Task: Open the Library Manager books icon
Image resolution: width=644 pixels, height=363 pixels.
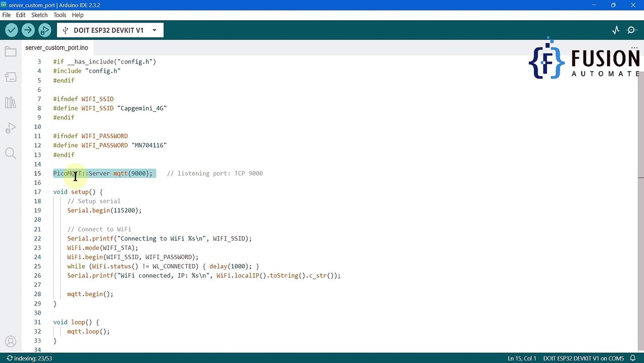Action: point(11,103)
